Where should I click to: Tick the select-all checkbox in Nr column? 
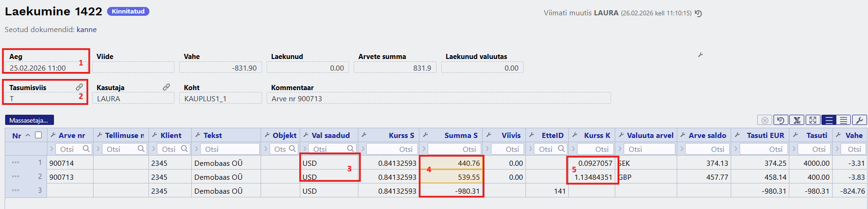[39, 135]
